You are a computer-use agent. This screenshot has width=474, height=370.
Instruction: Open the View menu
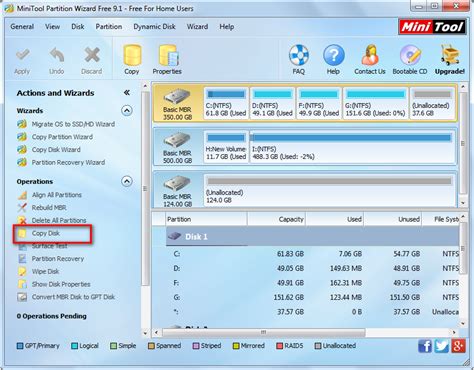click(53, 27)
